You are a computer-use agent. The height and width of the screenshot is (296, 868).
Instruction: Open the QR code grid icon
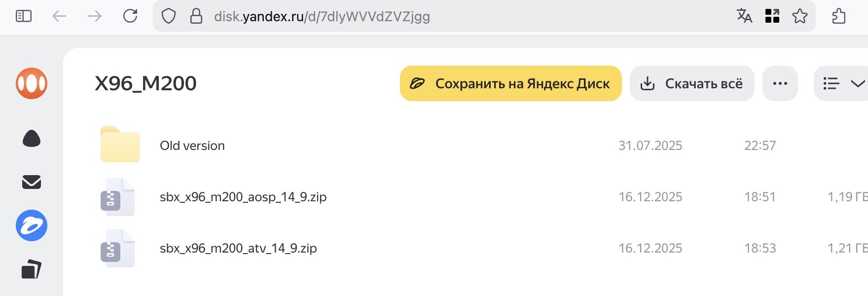tap(772, 16)
